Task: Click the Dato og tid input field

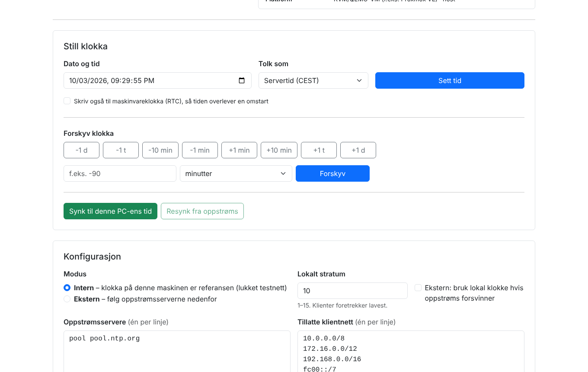Action: pyautogui.click(x=157, y=80)
